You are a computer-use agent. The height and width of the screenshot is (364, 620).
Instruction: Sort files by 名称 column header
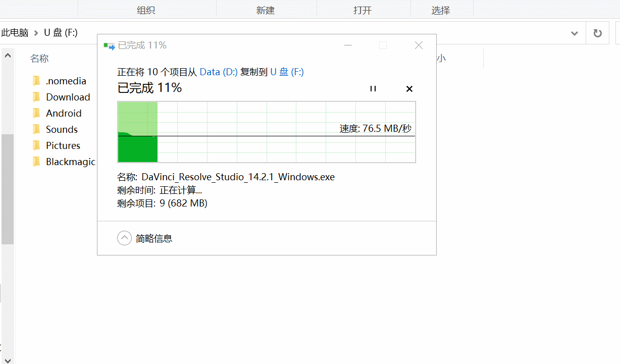[39, 59]
